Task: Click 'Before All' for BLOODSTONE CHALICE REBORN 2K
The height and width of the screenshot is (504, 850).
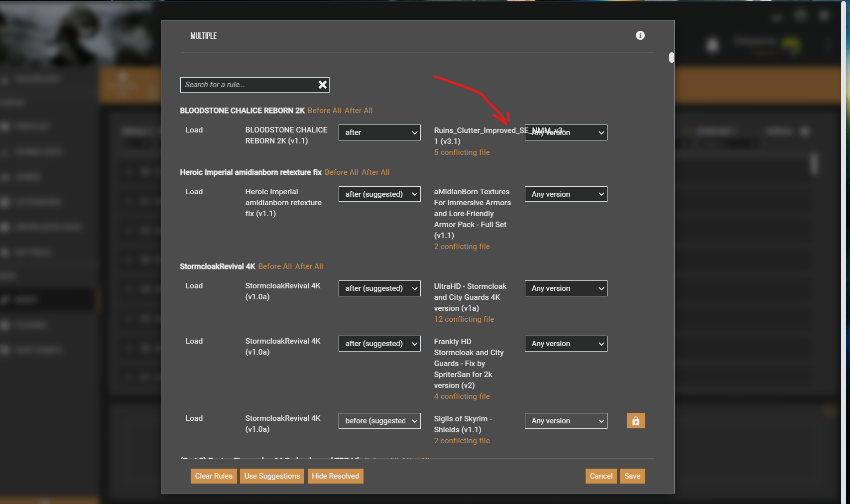Action: pyautogui.click(x=324, y=110)
